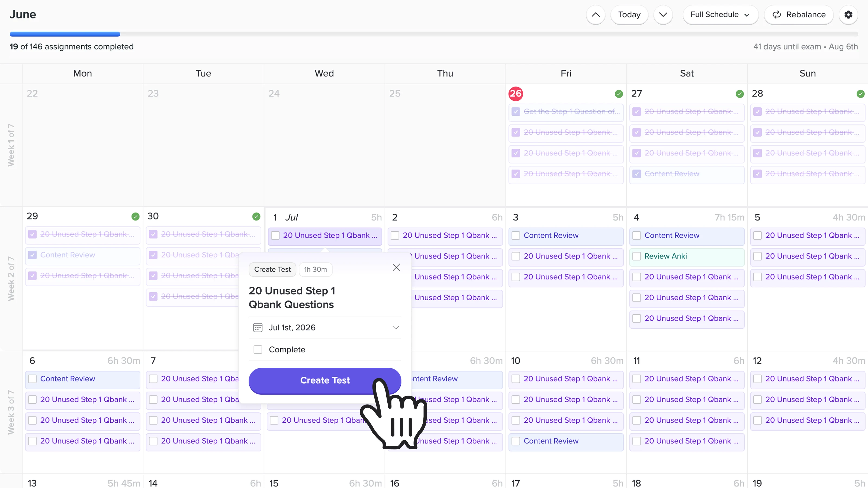Open settings with the gear icon

point(848,14)
